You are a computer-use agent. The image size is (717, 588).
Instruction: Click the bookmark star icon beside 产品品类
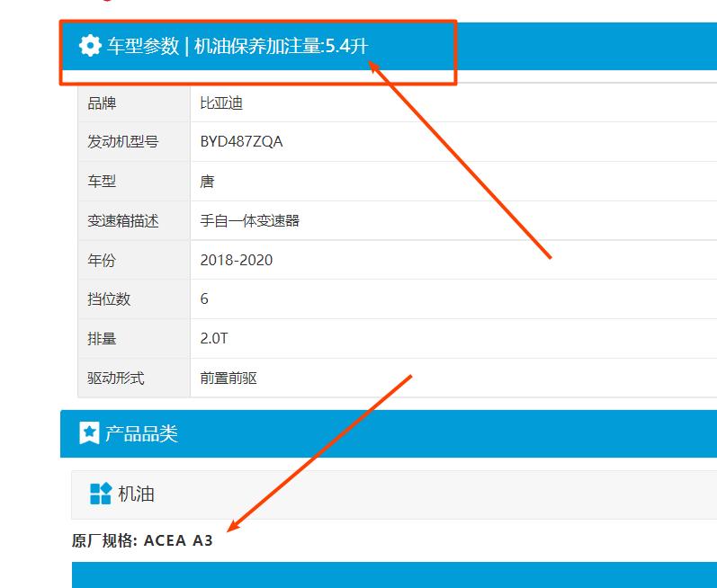[x=89, y=432]
